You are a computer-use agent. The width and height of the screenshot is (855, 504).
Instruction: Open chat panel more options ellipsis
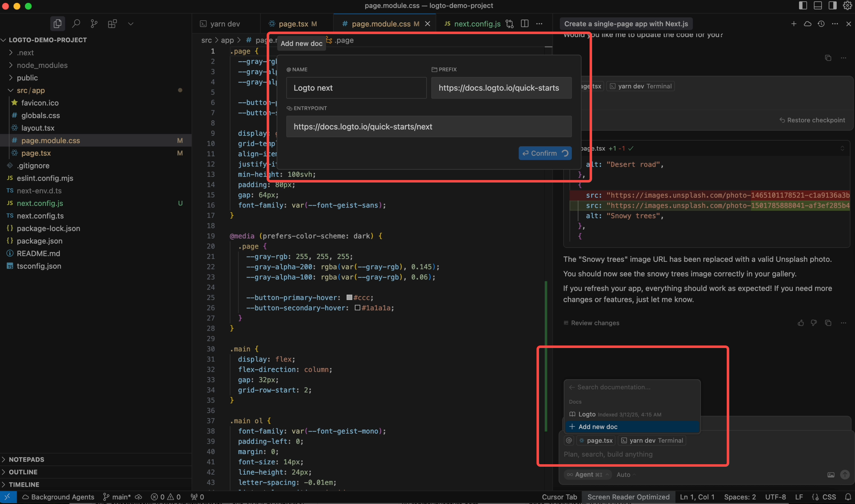point(835,24)
